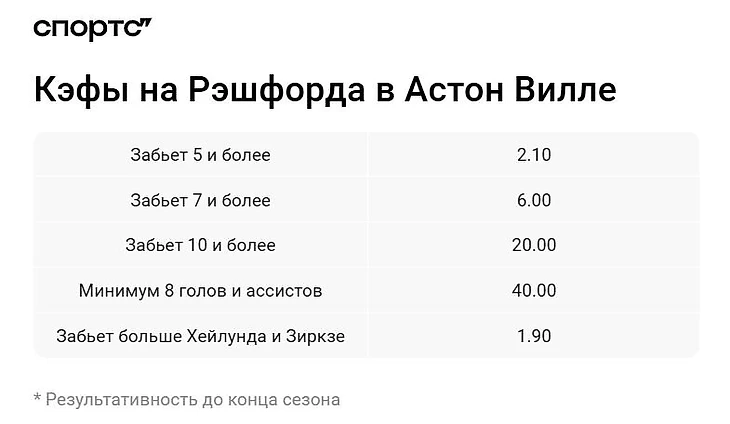Click the 6.00 odds value
730x424 pixels.
(534, 200)
